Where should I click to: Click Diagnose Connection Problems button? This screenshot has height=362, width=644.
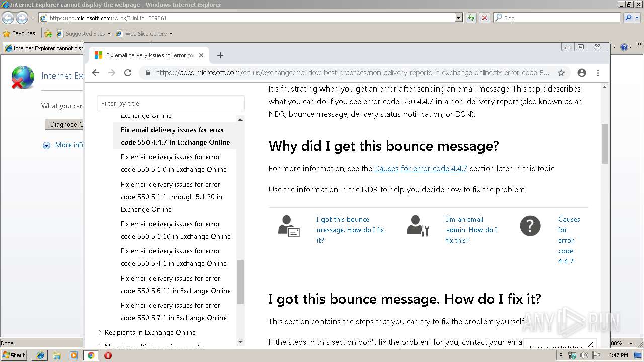click(64, 124)
